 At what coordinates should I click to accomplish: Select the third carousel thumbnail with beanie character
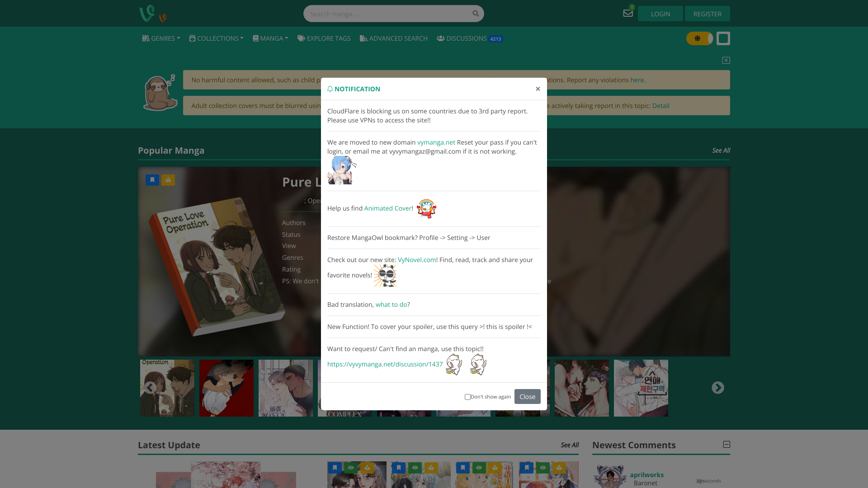click(x=286, y=388)
